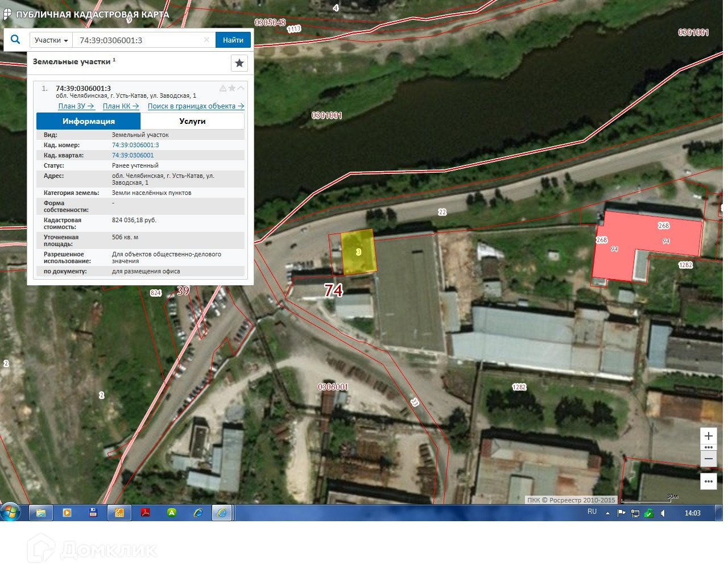
Task: Open favorites with the star button
Action: point(239,63)
